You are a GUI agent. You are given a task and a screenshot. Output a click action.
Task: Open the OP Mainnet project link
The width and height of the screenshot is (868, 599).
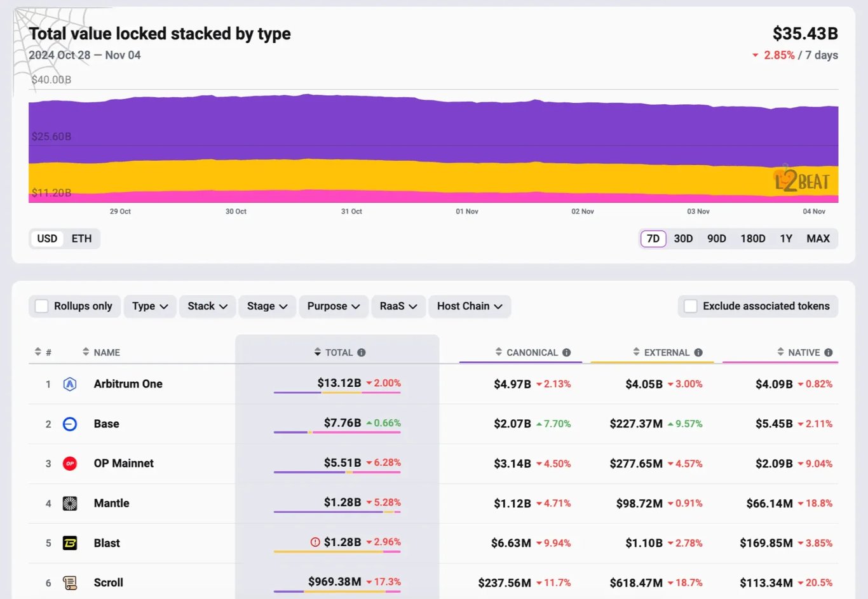coord(124,464)
